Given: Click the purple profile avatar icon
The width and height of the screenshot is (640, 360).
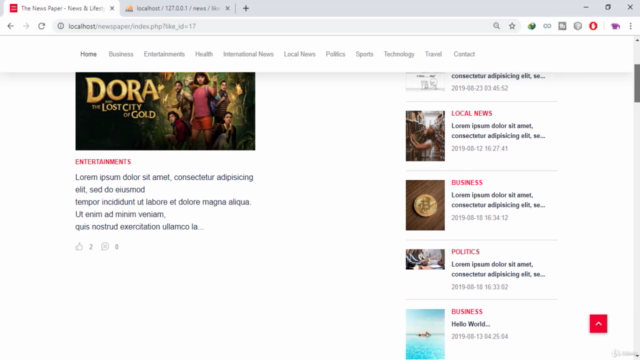Looking at the screenshot, I should 615,26.
